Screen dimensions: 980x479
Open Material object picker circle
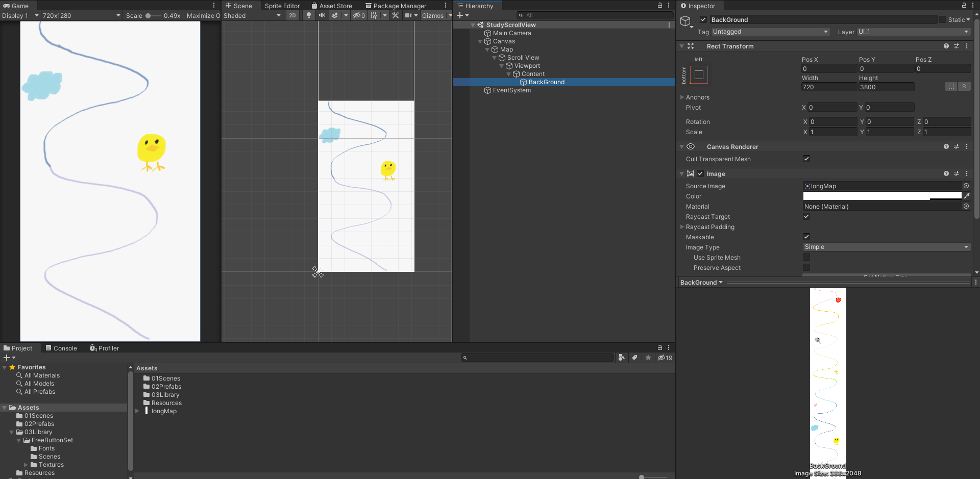point(966,206)
